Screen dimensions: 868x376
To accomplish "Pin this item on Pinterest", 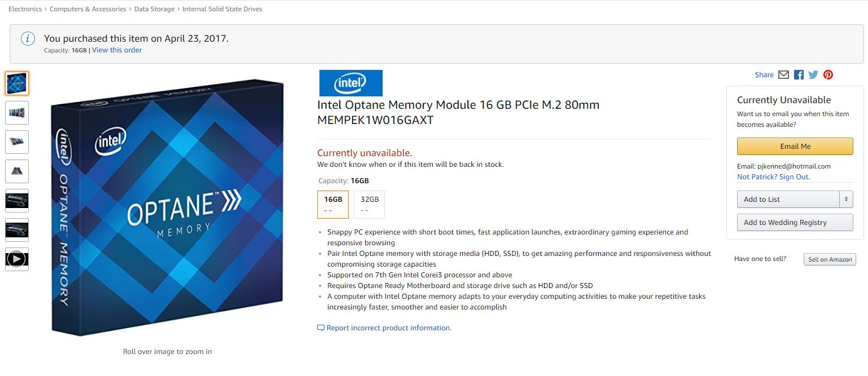I will (x=828, y=75).
